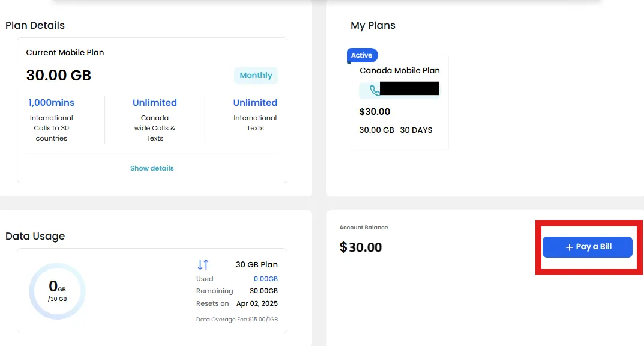Click the circular data usage gauge
Image resolution: width=644 pixels, height=346 pixels.
(58, 291)
